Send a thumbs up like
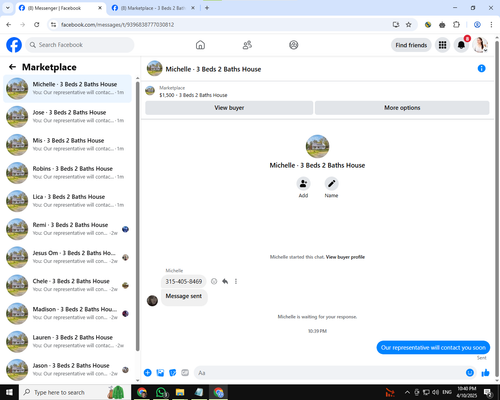Image resolution: width=500 pixels, height=400 pixels. pos(485,373)
